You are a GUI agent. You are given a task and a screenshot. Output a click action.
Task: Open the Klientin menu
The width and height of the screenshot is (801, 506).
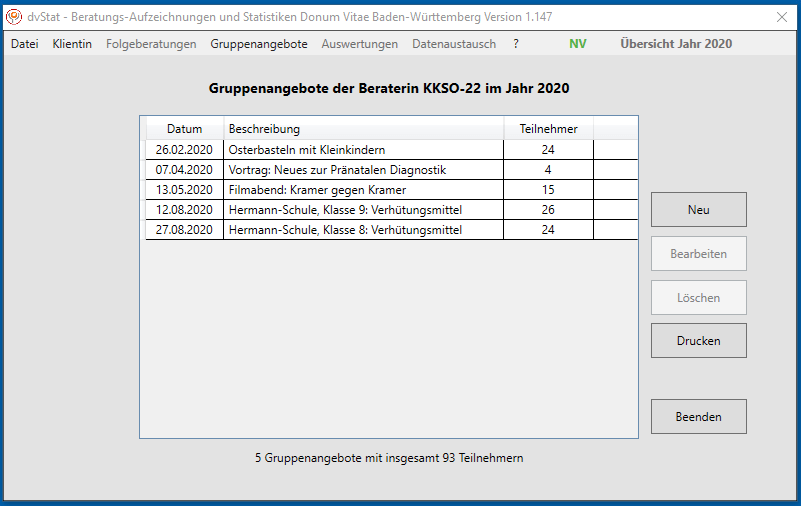click(x=72, y=44)
